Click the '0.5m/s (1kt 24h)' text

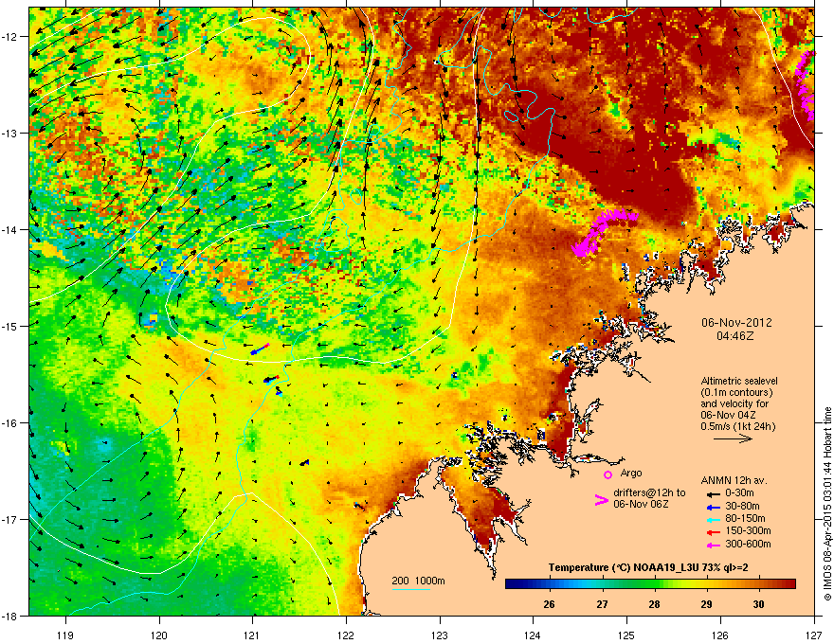pos(737,427)
